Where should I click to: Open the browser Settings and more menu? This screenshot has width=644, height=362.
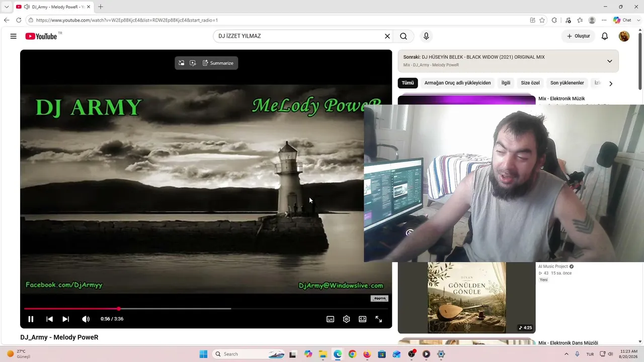(x=604, y=20)
